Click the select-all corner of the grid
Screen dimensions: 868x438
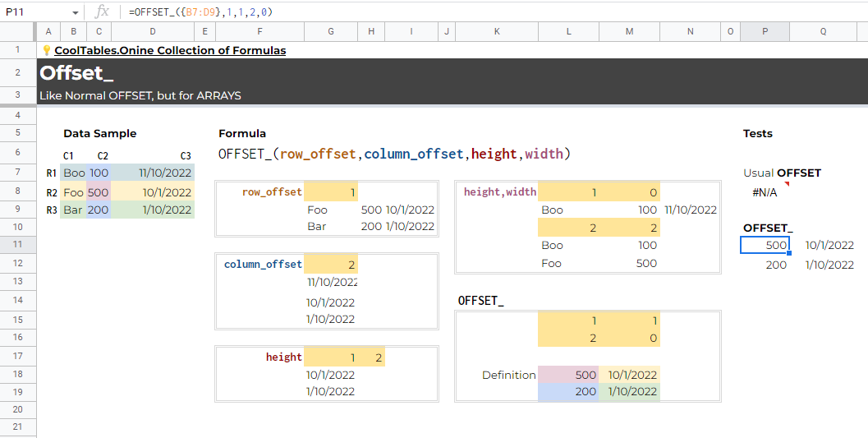click(17, 31)
